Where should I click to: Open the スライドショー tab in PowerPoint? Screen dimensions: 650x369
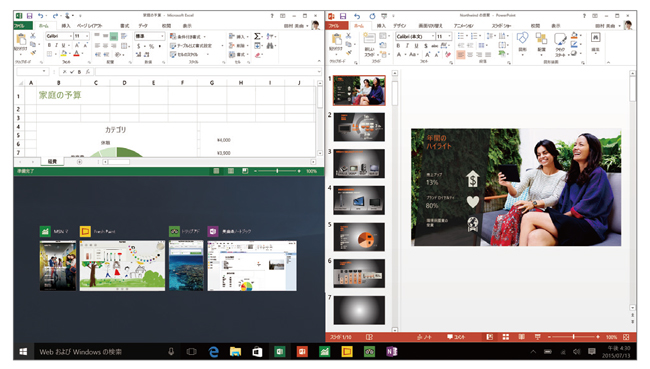501,26
